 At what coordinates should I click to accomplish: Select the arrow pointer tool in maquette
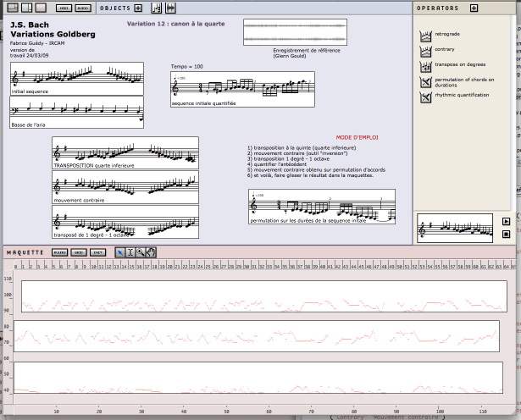click(x=119, y=251)
